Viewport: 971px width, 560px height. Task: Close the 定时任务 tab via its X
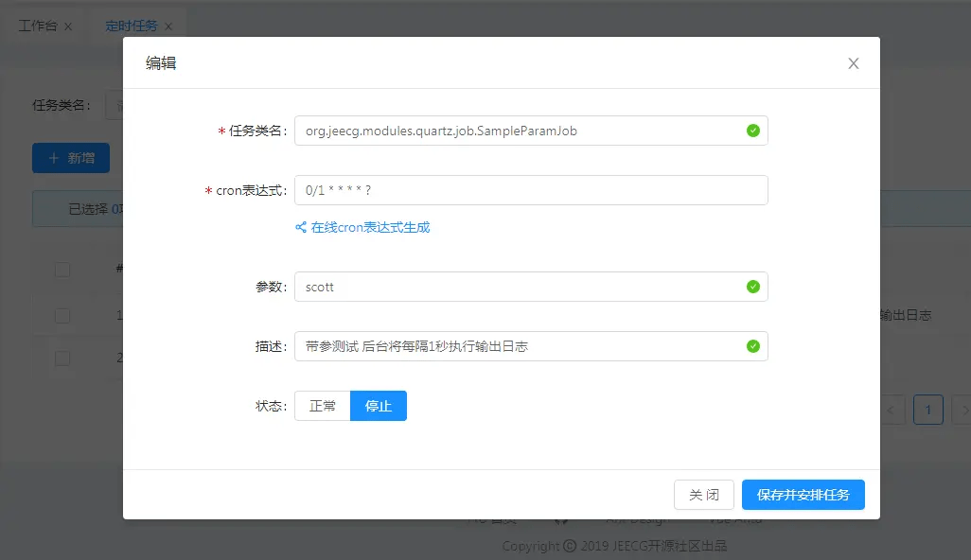coord(168,26)
